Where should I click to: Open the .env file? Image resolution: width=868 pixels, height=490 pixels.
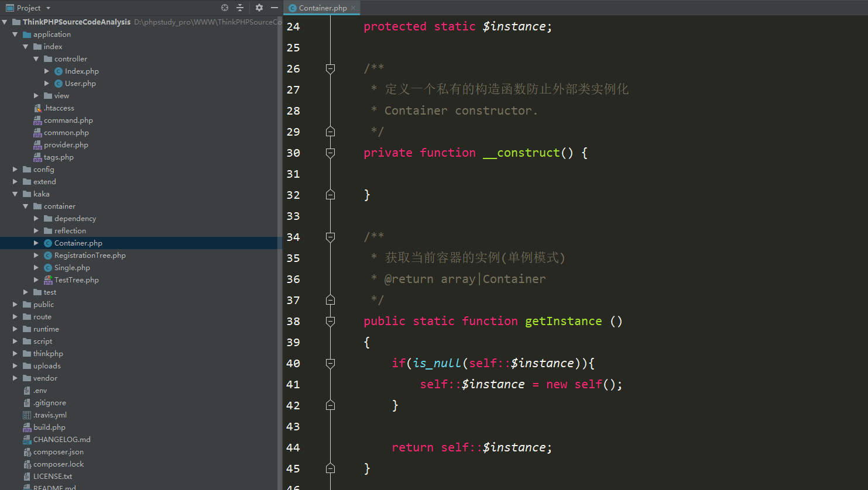pos(40,391)
